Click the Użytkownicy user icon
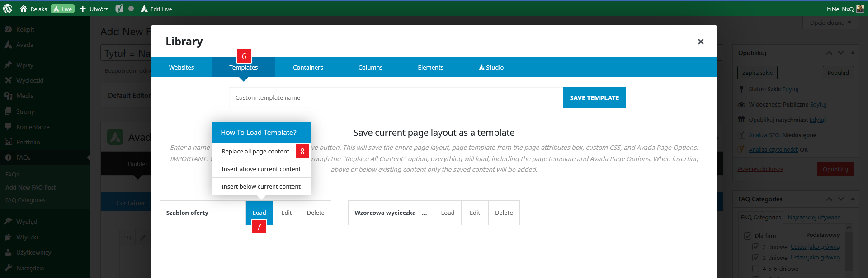This screenshot has width=868, height=278. [x=8, y=252]
